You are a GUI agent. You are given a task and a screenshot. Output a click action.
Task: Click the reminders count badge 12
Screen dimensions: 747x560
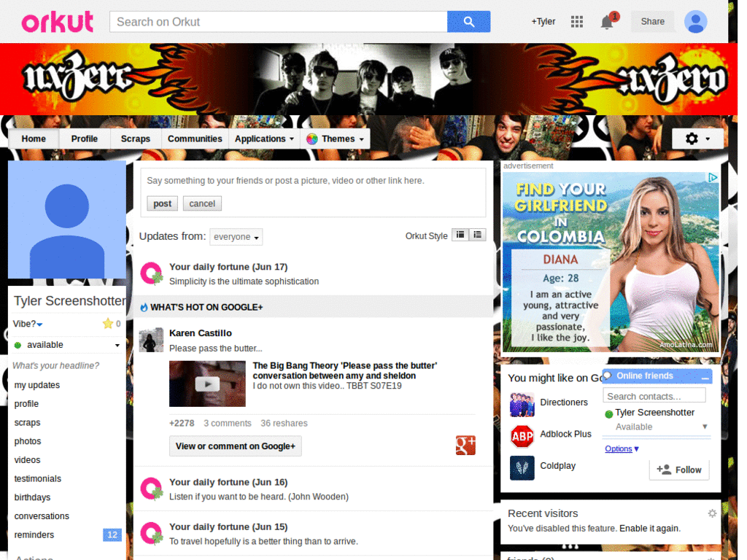pos(112,535)
